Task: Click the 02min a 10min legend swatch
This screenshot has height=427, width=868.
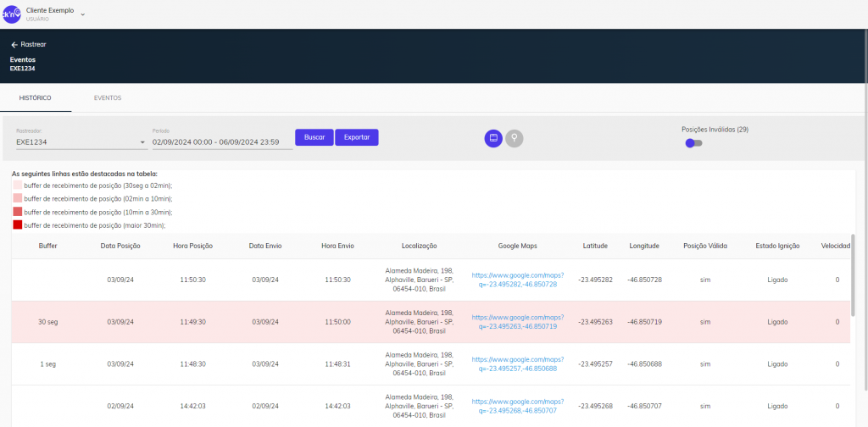Action: pyautogui.click(x=17, y=198)
